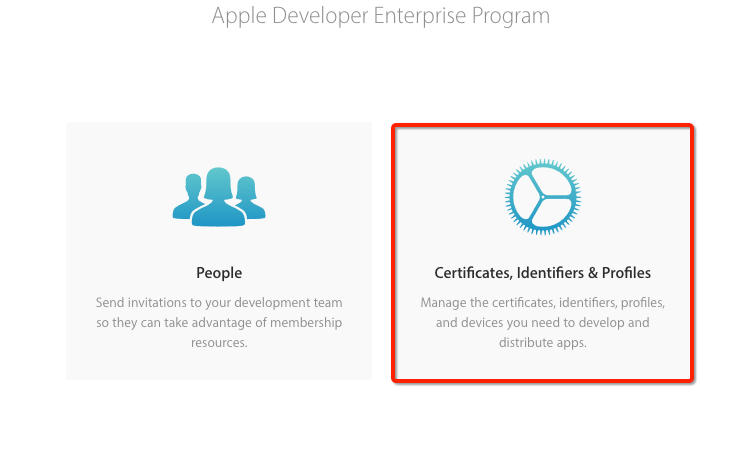Click the "Manage the certificates, identifiers, profiles" description
This screenshot has width=743, height=462.
[543, 322]
